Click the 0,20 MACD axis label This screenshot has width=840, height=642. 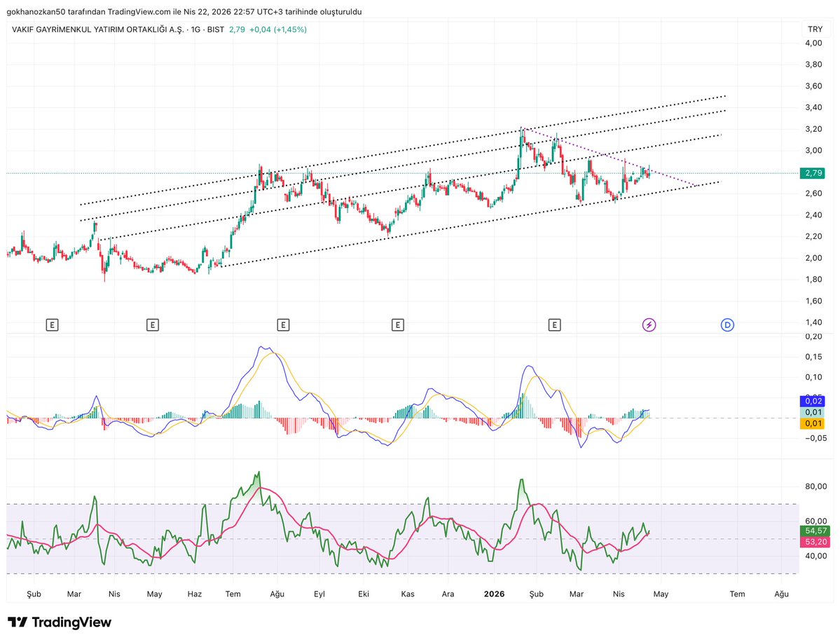(x=813, y=336)
